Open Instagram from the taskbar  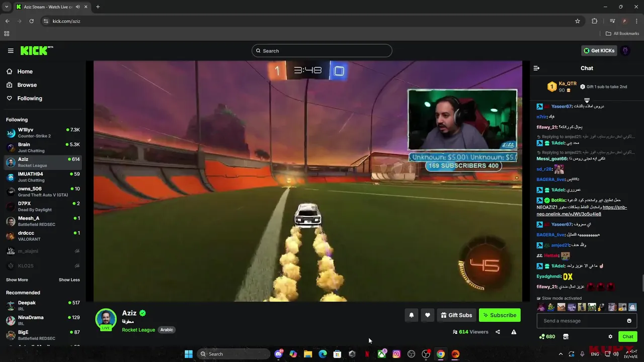point(396,354)
